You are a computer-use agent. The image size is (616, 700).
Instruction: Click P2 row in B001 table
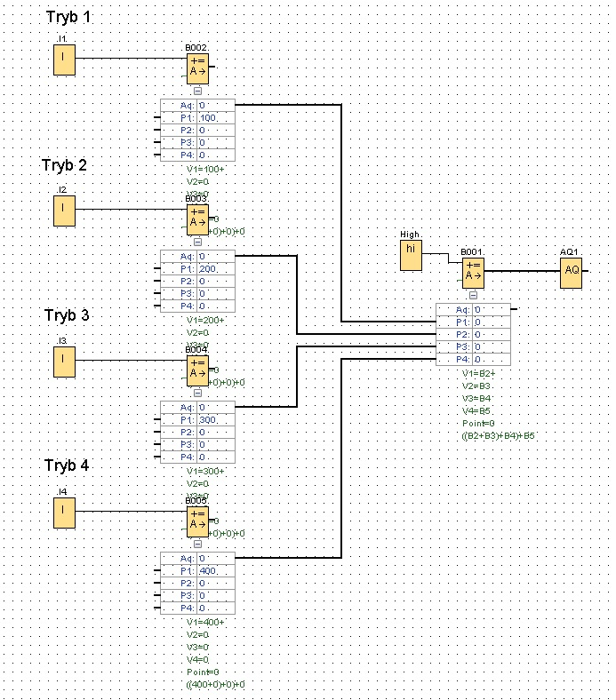(473, 334)
